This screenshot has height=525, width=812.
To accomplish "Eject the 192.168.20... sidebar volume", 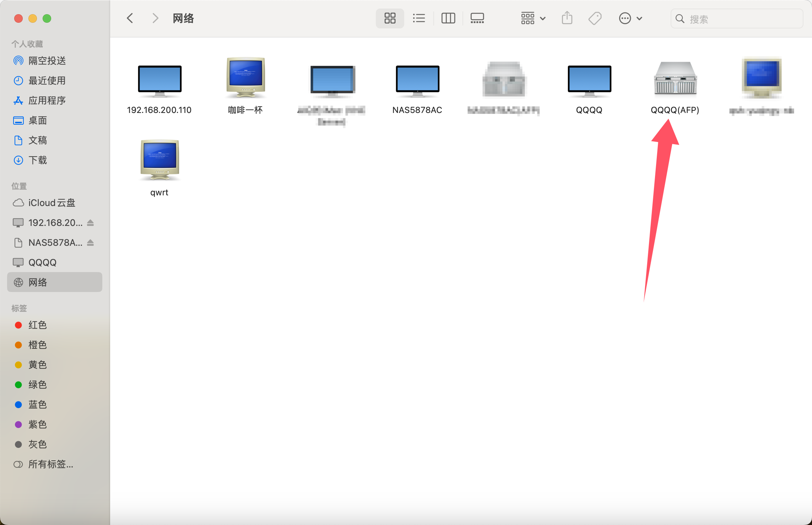I will tap(91, 223).
